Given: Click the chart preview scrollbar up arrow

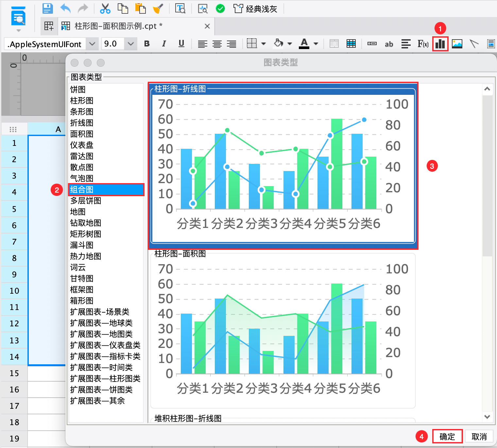Looking at the screenshot, I should pyautogui.click(x=487, y=89).
